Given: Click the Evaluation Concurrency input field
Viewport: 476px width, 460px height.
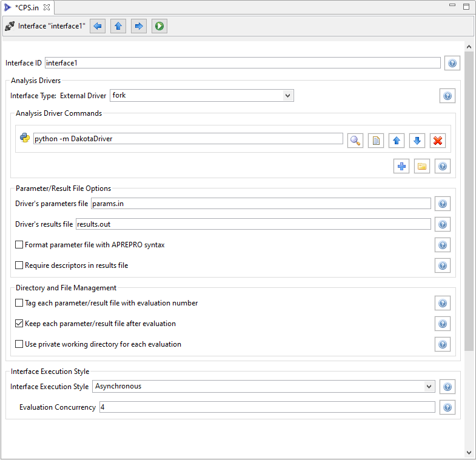Looking at the screenshot, I should point(267,407).
